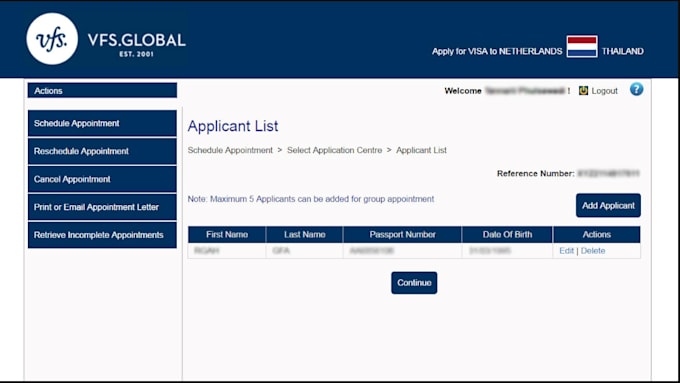Click the Applicant List page heading
Viewport: 680px width, 383px height.
coord(233,126)
